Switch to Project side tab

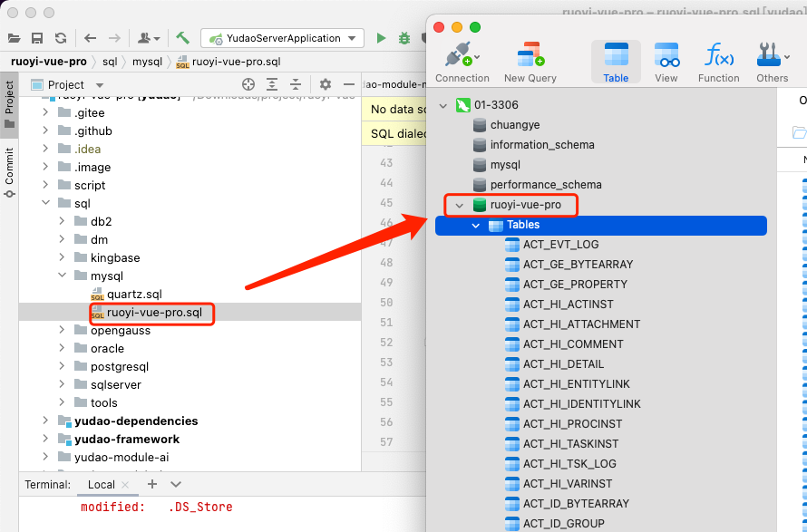click(9, 105)
